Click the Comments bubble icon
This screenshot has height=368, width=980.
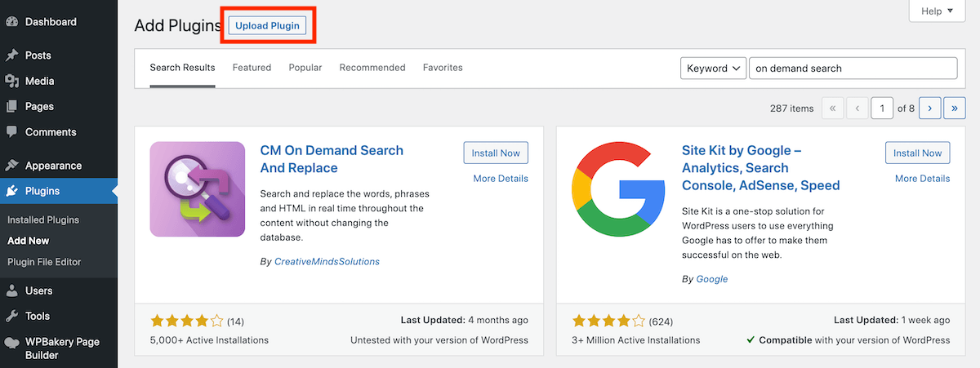pyautogui.click(x=11, y=131)
